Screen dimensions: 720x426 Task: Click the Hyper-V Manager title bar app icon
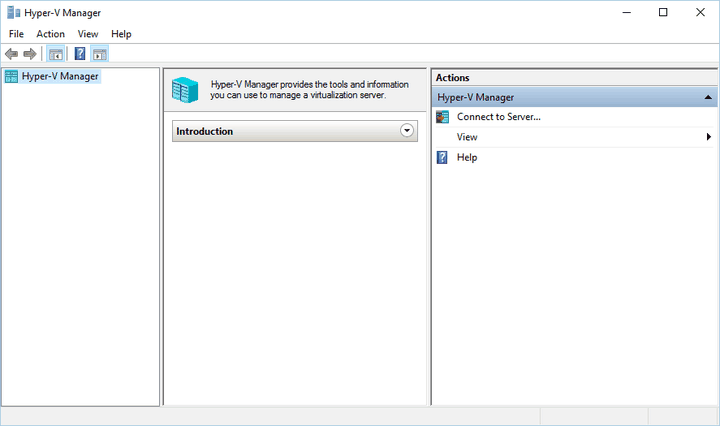[x=14, y=13]
